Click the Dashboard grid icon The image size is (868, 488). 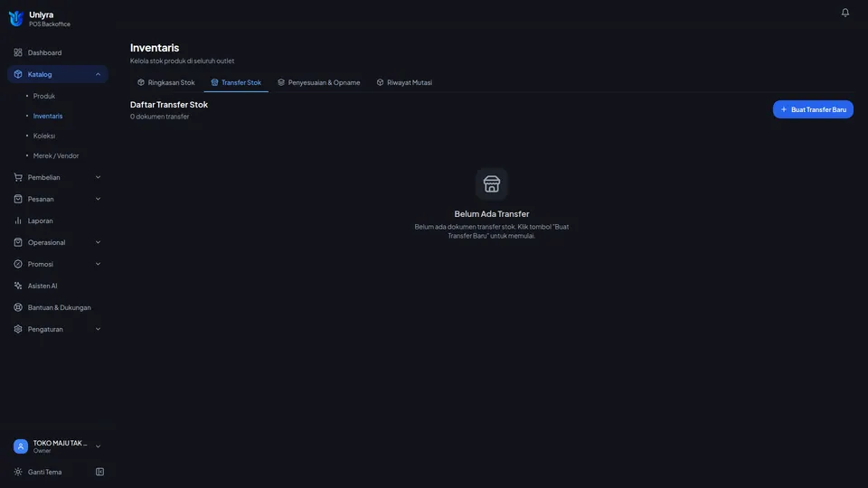[18, 52]
